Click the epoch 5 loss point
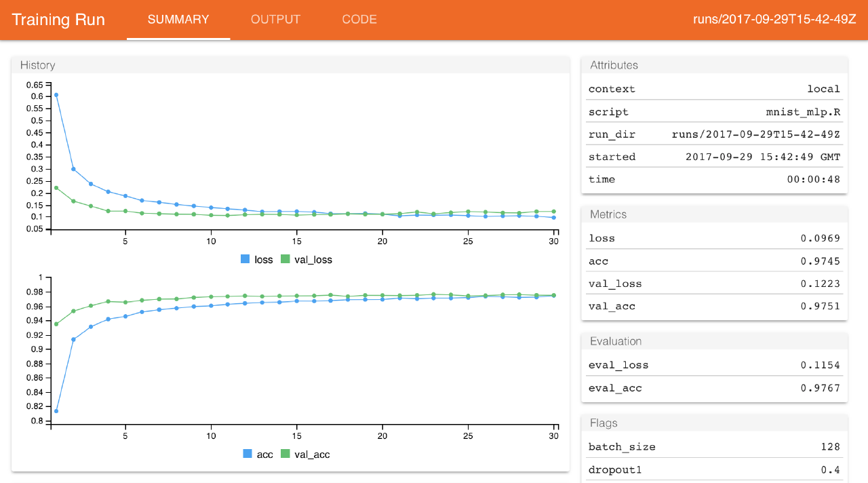 [125, 195]
